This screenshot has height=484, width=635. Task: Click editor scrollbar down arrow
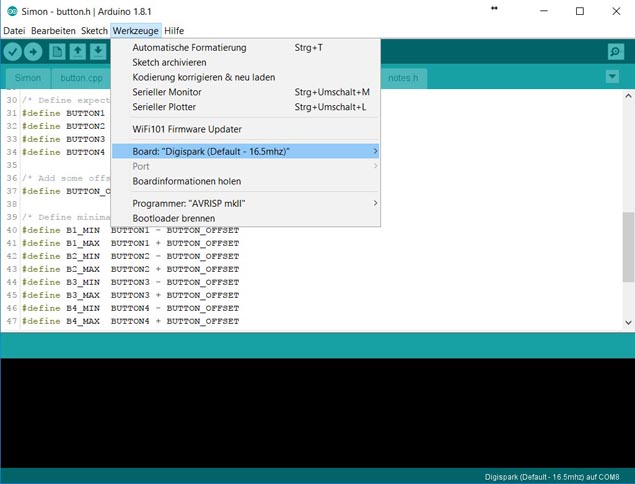628,323
